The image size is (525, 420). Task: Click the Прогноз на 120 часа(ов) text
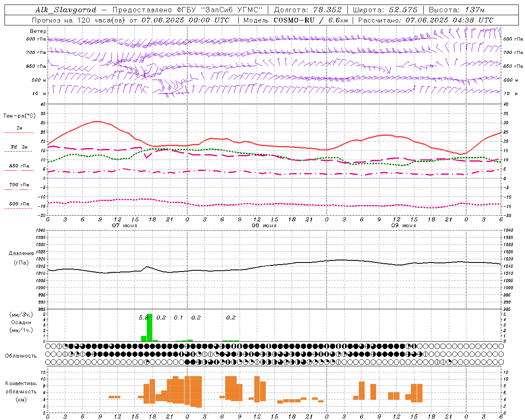pos(79,20)
